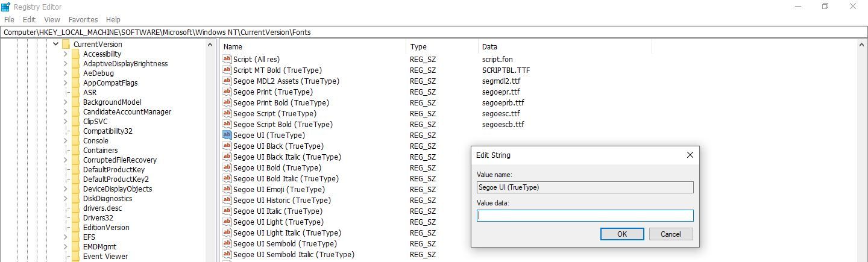
Task: Click the Segoe Print (TrueType) value icon
Action: click(227, 92)
